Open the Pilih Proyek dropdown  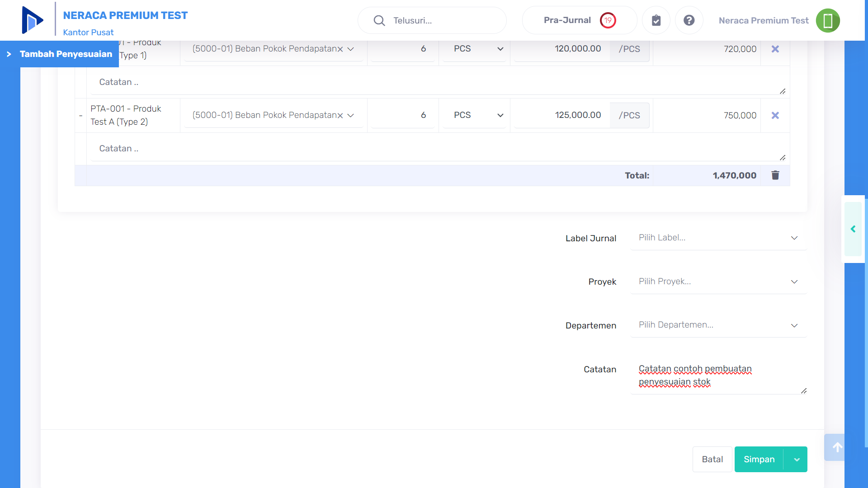[x=718, y=282]
